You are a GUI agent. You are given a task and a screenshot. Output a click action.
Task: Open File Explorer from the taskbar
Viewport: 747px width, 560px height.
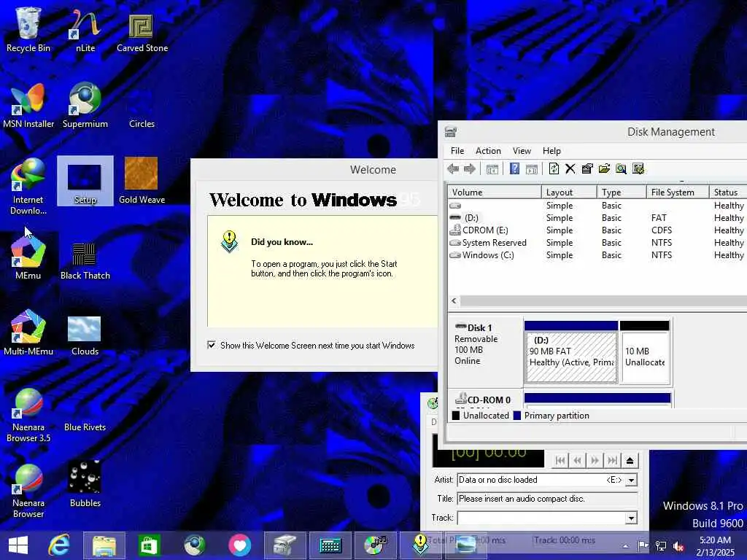click(104, 545)
